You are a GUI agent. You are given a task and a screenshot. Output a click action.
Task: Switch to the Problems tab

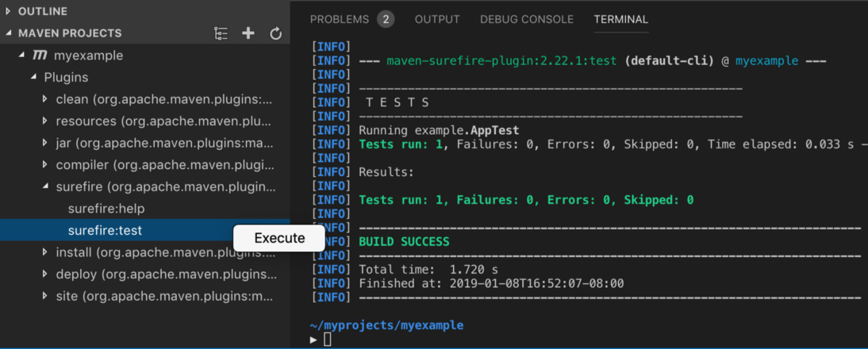pos(340,19)
